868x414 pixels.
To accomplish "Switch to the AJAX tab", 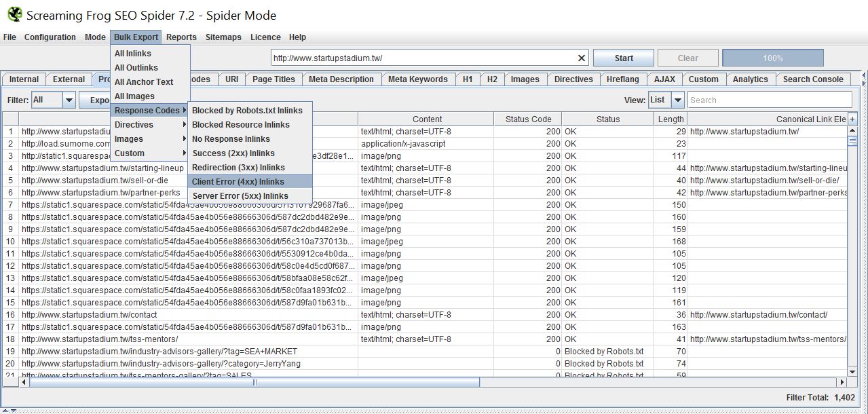I will (x=664, y=79).
